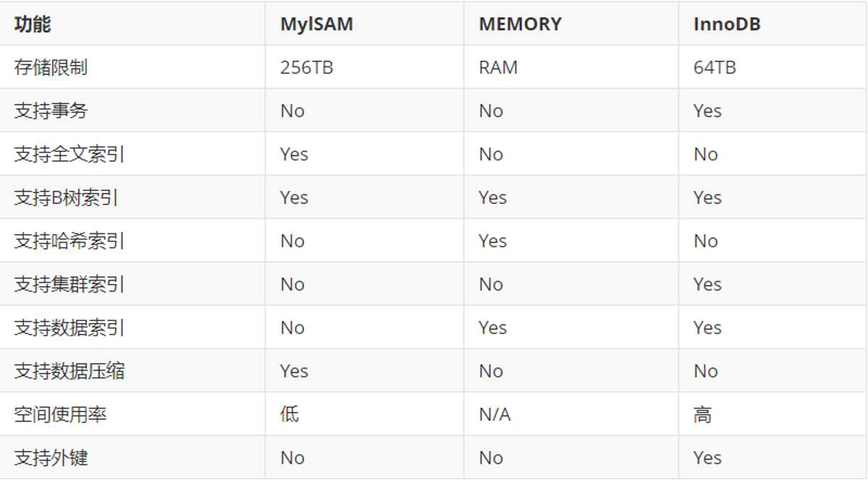Click the 高 cell under InnoDB
This screenshot has height=480, width=868.
[x=702, y=414]
